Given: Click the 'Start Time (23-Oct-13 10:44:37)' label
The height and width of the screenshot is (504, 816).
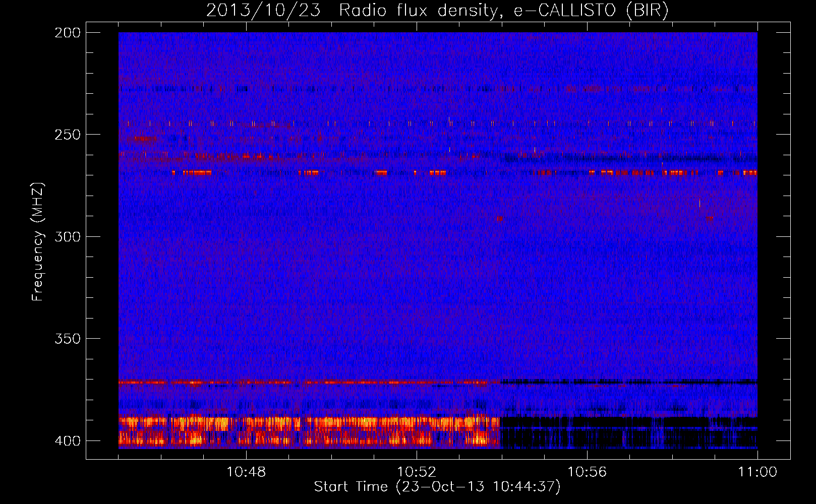Looking at the screenshot, I should click(437, 487).
